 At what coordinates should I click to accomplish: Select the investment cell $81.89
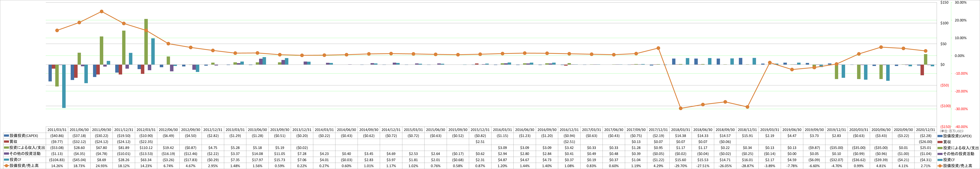coord(124,148)
